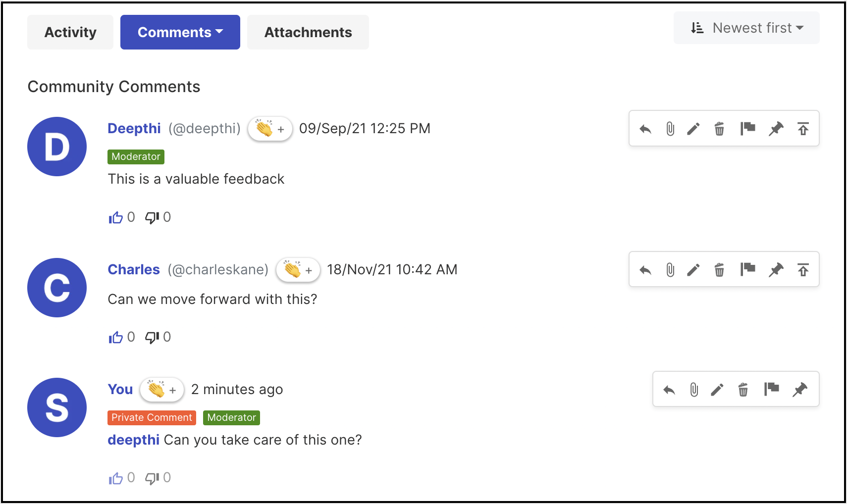Upvote your own private comment
The image size is (847, 504).
coord(115,478)
